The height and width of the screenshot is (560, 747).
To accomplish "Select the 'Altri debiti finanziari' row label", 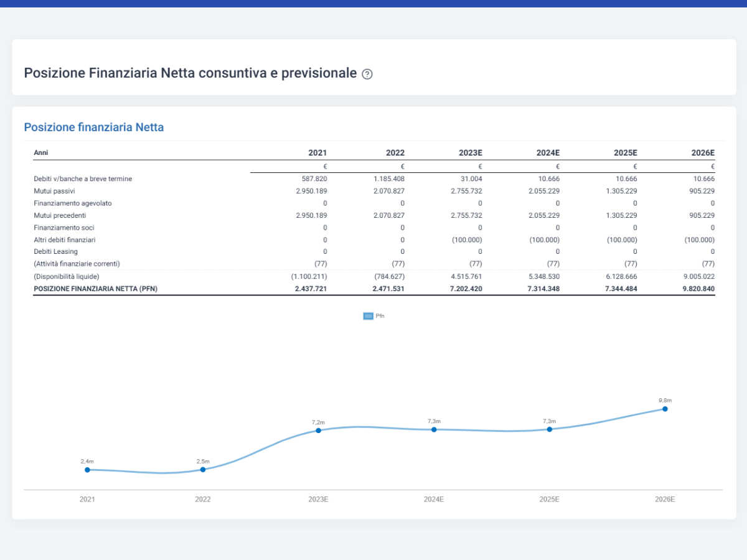I will pos(65,240).
